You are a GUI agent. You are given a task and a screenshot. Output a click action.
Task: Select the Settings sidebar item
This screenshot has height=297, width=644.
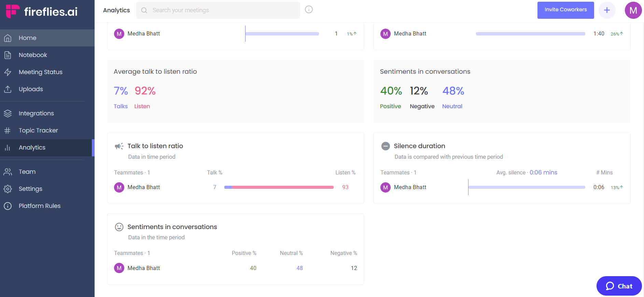pos(30,189)
